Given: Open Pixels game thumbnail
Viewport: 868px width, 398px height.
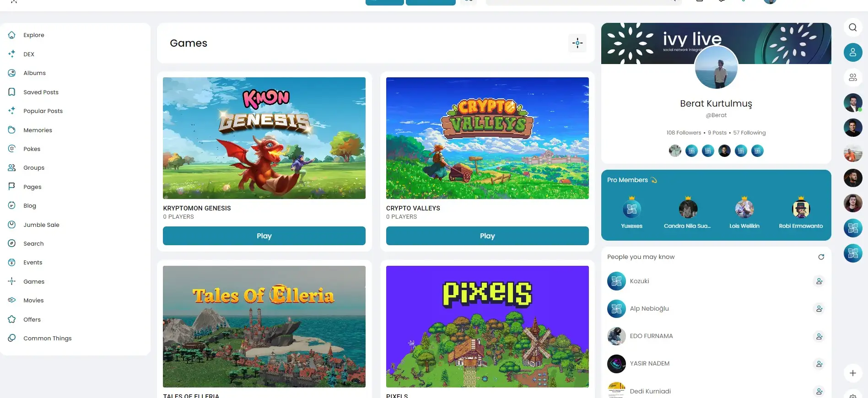Looking at the screenshot, I should point(487,327).
